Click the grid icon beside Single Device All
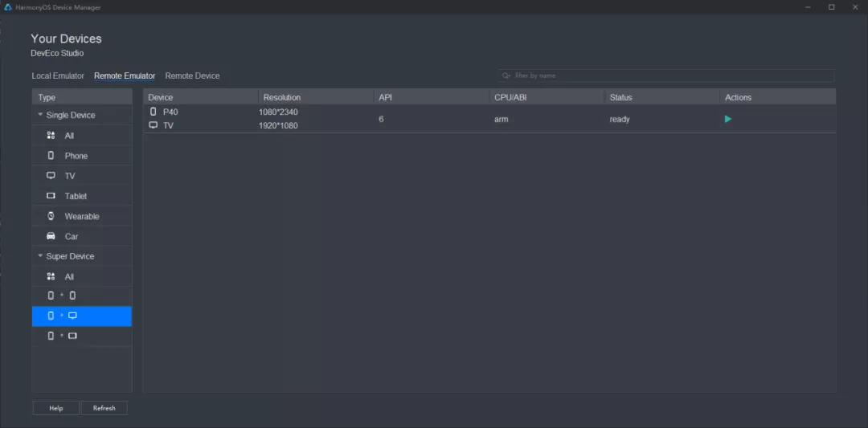Viewport: 868px width, 428px height. point(51,136)
